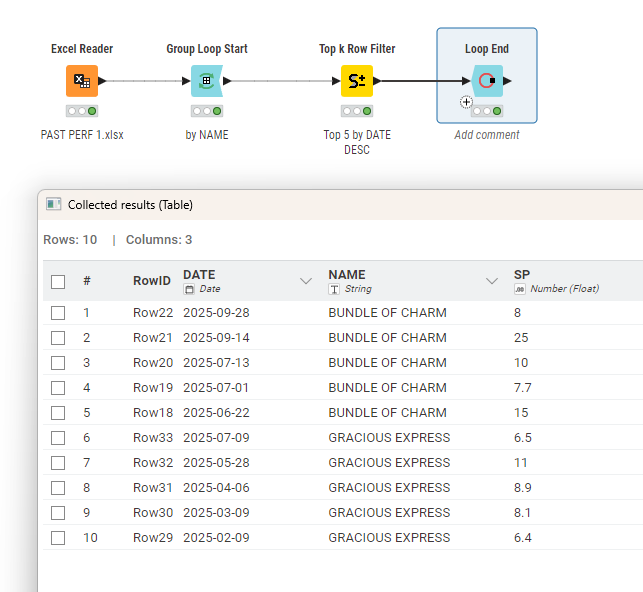Click the plus port icon on Loop End

[466, 102]
